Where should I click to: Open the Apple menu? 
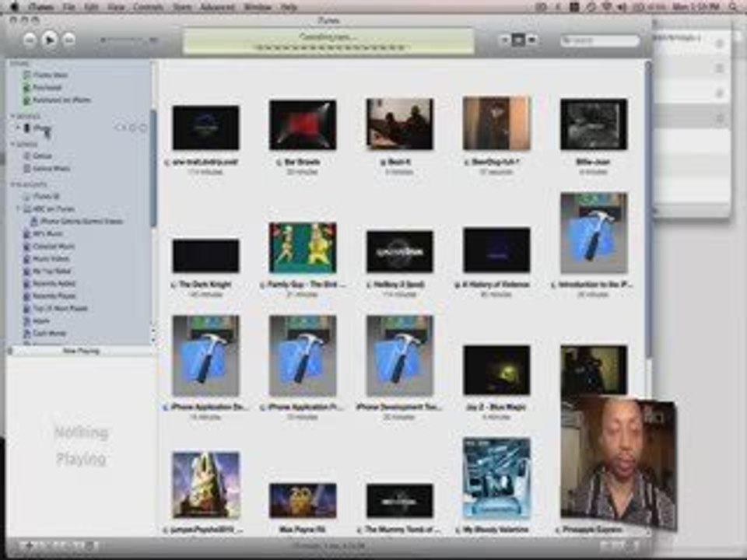pyautogui.click(x=14, y=7)
